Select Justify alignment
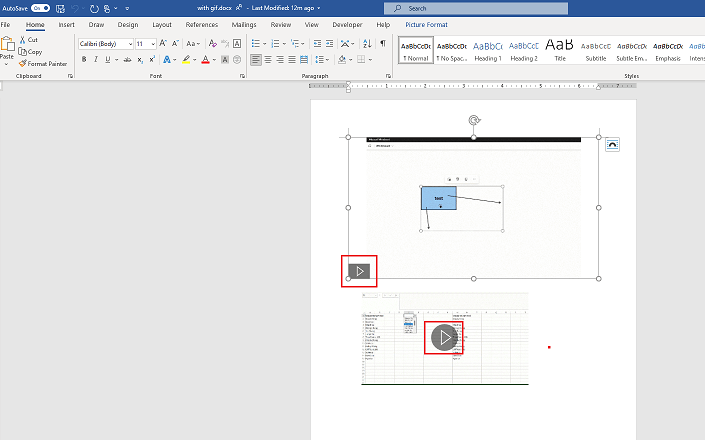The width and height of the screenshot is (705, 440). coord(292,59)
